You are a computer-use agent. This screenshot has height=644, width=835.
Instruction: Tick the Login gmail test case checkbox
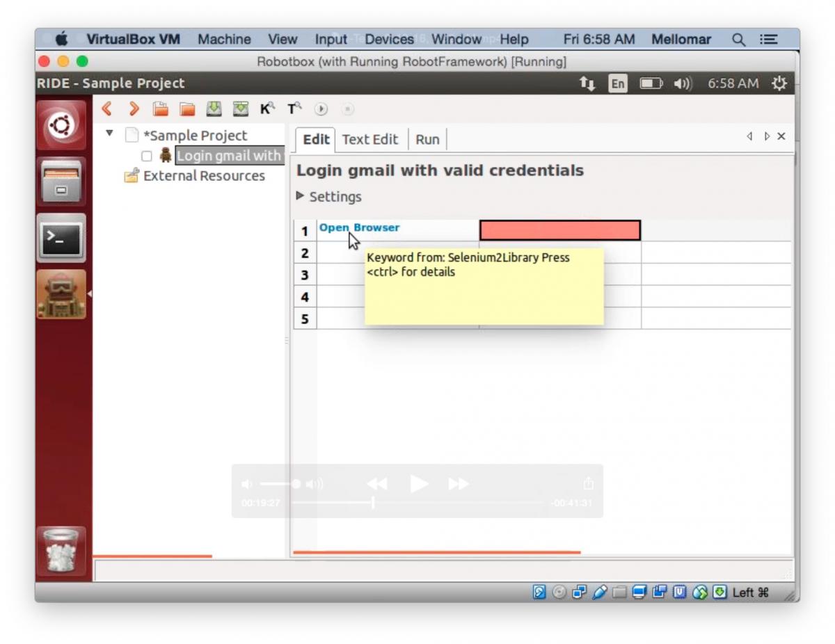146,156
